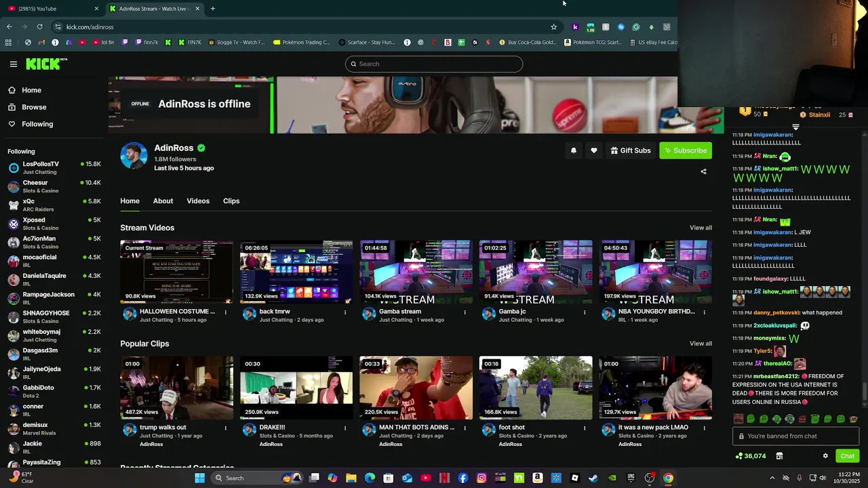Open the NBA YOUNGBOY BIRTHD... video thumbnail

pos(656,272)
